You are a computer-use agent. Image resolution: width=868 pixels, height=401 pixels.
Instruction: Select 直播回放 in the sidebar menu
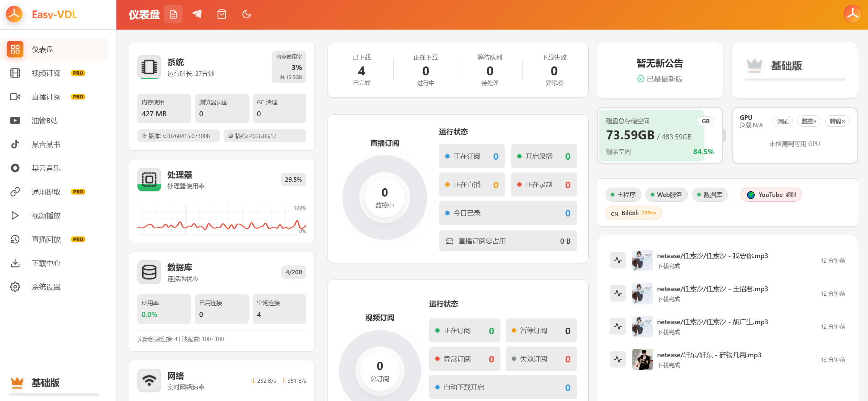[x=46, y=239]
